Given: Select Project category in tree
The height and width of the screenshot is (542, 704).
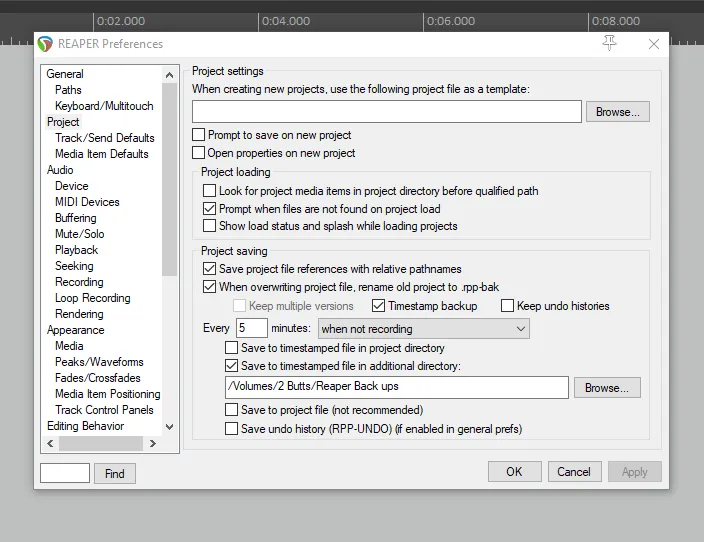Looking at the screenshot, I should (63, 122).
